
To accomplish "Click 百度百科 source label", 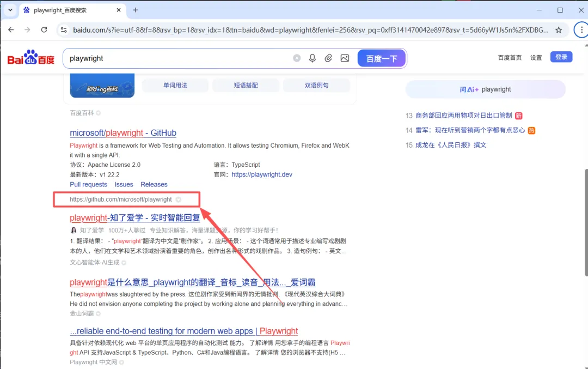I will tap(81, 113).
